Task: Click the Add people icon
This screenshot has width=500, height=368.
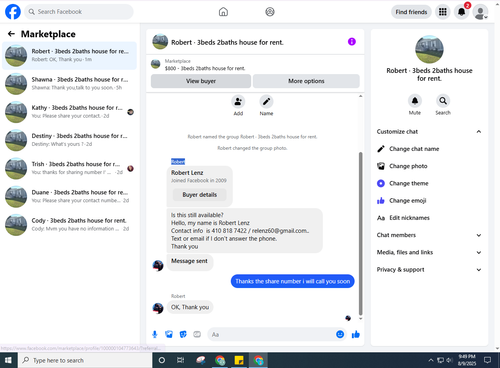Action: click(238, 102)
